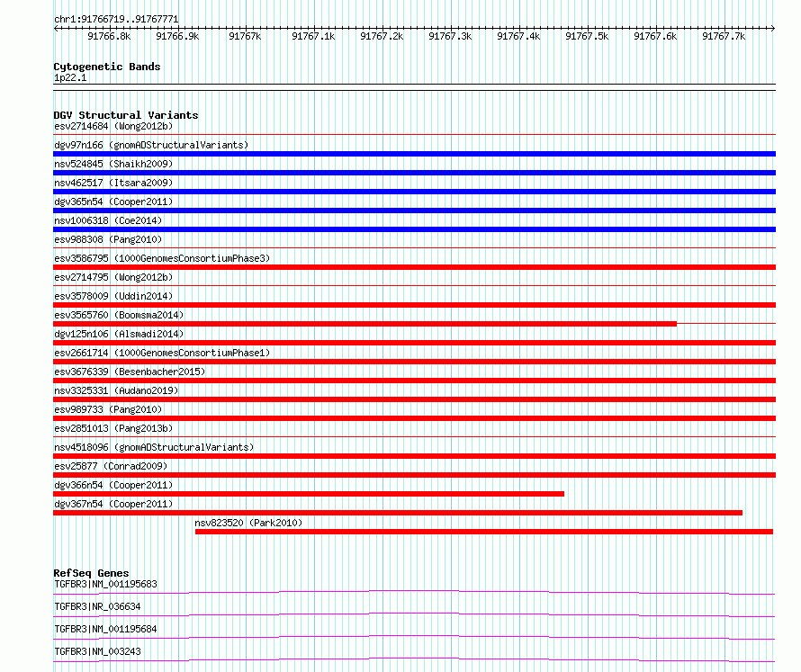The width and height of the screenshot is (801, 672).
Task: Click the dgv367n54 Cooper2011 red bar
Action: (x=398, y=513)
